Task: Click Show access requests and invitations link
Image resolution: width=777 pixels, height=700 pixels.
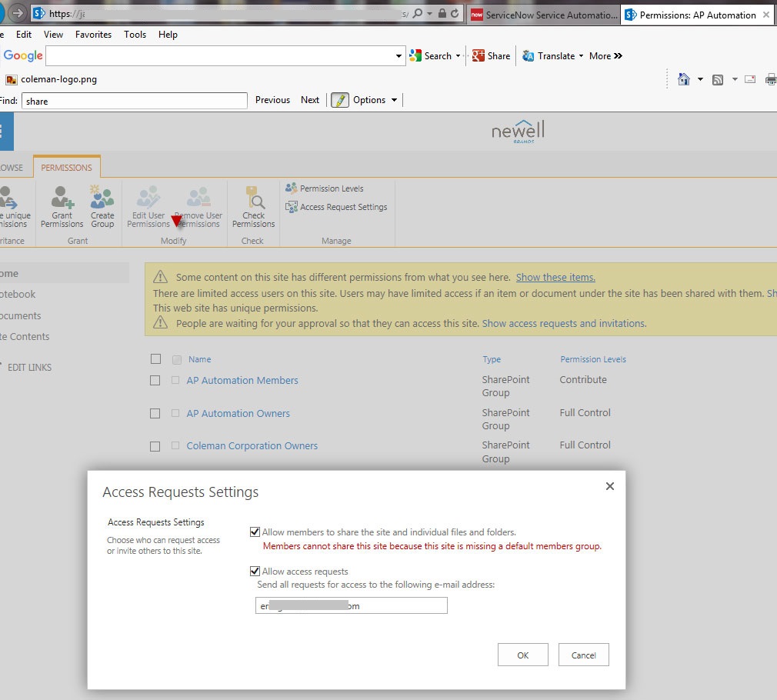Action: (564, 324)
